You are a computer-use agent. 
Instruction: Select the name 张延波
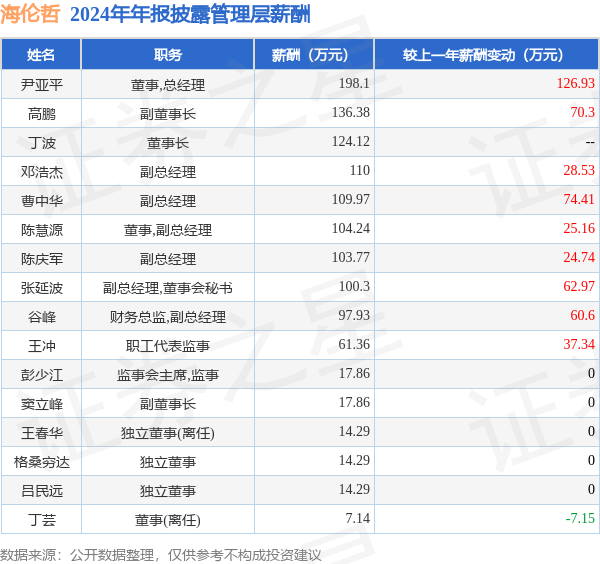41,288
